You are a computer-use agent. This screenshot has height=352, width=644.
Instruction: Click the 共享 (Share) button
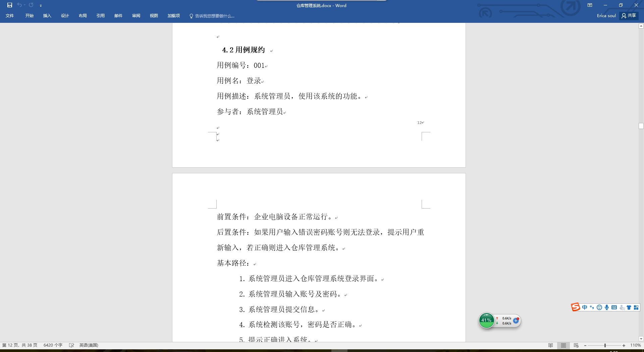click(629, 15)
